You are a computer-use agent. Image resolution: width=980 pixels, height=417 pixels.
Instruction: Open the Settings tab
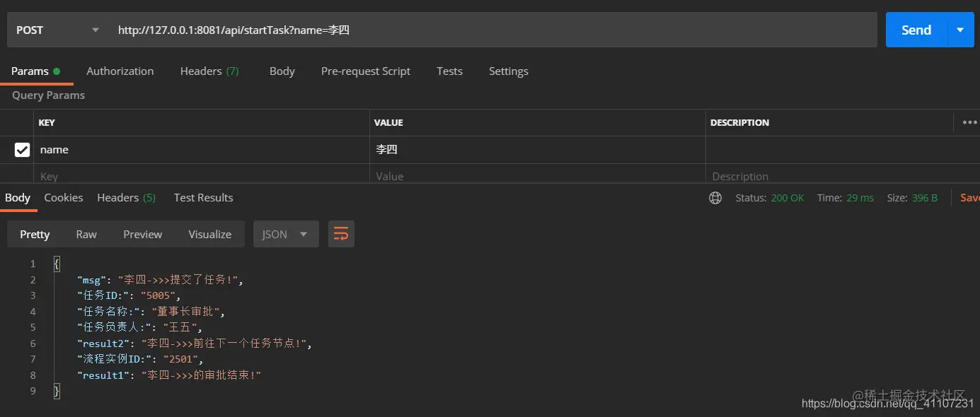click(508, 71)
